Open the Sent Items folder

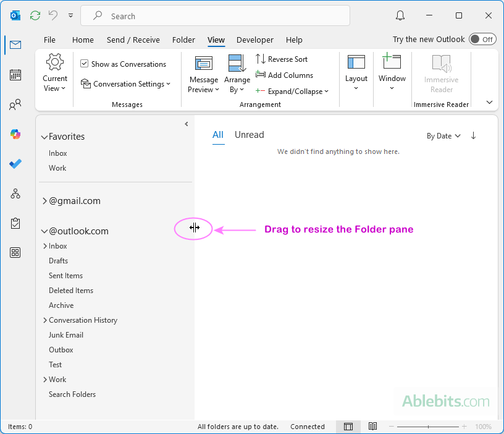click(x=65, y=275)
